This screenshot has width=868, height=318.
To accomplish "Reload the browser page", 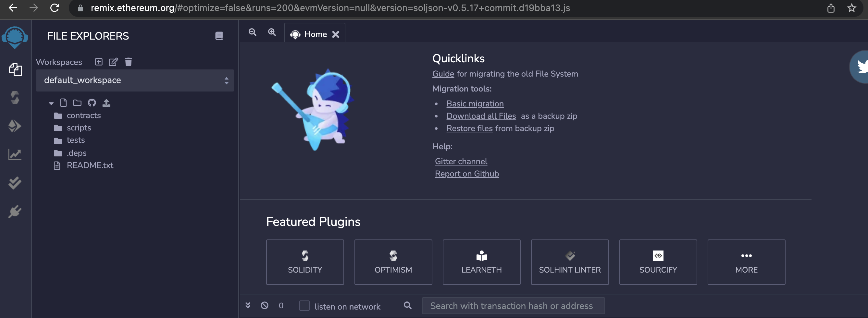I will pyautogui.click(x=55, y=8).
